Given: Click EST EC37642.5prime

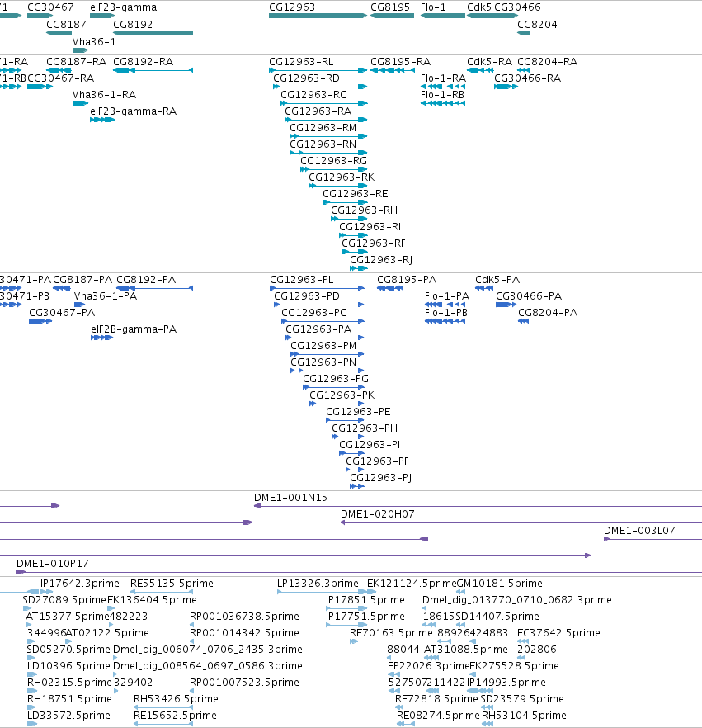Looking at the screenshot, I should 523,641.
